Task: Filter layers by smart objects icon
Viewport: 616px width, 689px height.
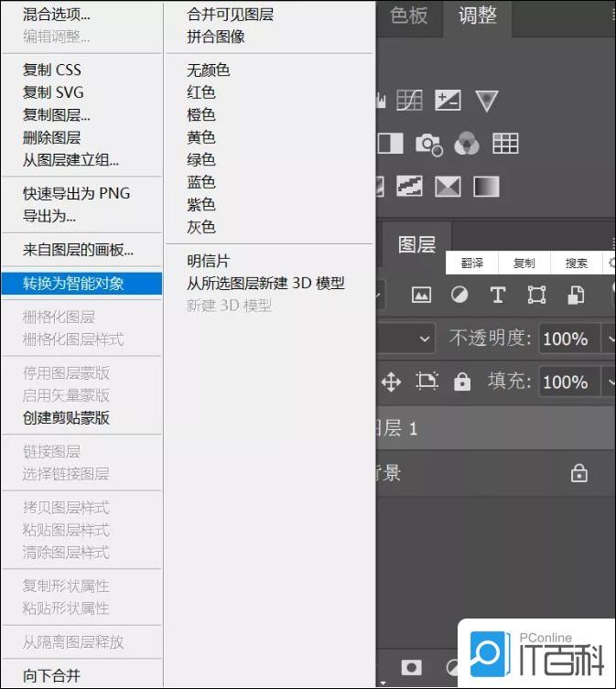Action: point(576,295)
